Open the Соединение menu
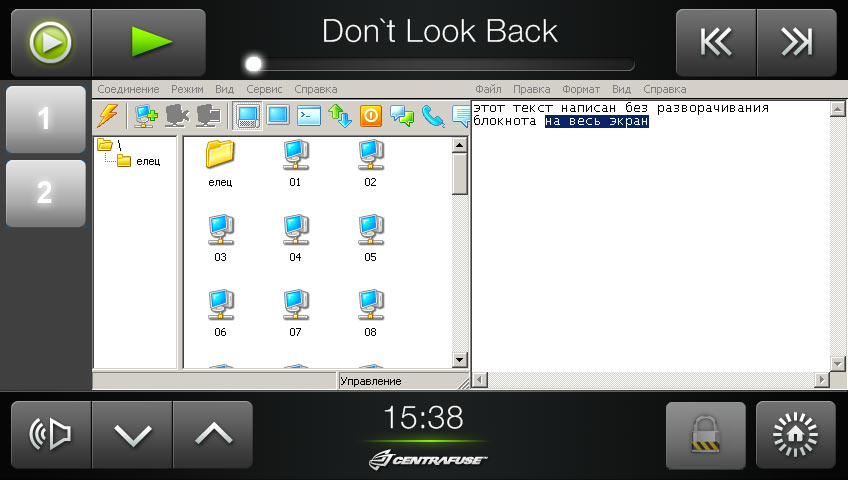The width and height of the screenshot is (848, 480). click(x=128, y=89)
